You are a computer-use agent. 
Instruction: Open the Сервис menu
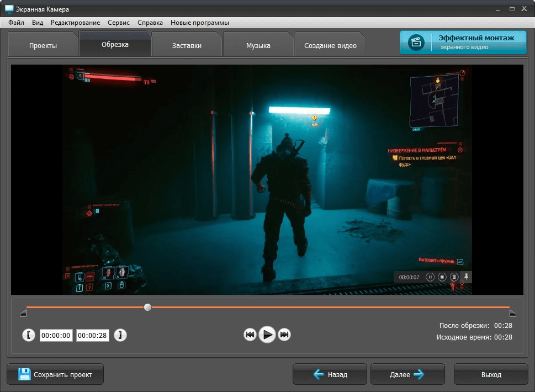pyautogui.click(x=118, y=23)
